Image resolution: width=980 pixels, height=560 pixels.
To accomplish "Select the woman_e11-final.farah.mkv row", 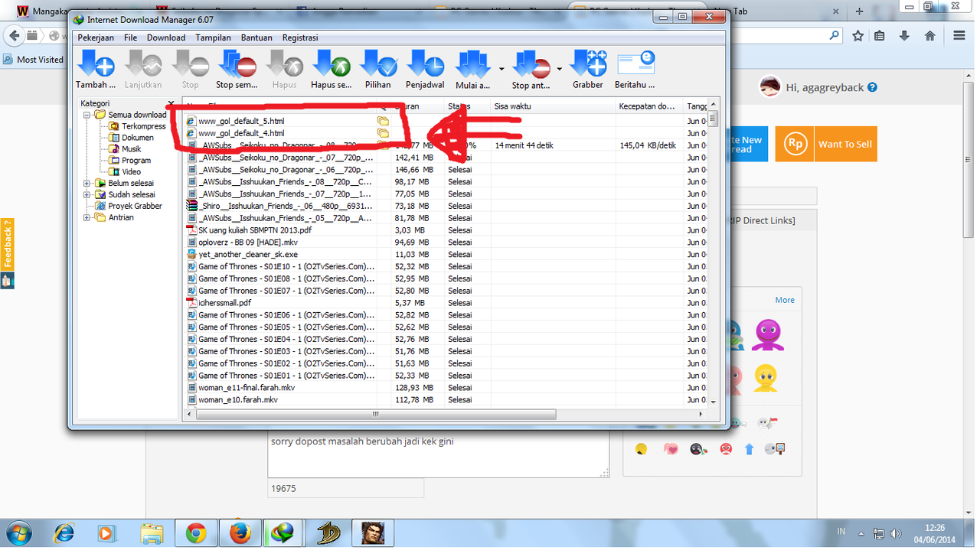I will [446, 388].
